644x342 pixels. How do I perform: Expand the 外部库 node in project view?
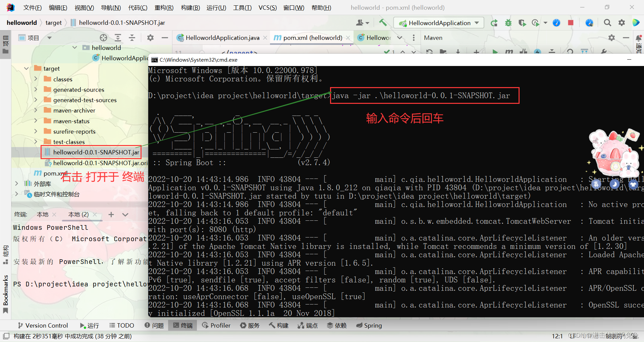16,184
